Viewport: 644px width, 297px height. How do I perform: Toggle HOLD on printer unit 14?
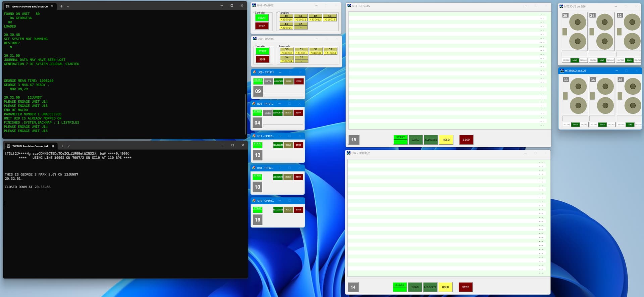[445, 287]
